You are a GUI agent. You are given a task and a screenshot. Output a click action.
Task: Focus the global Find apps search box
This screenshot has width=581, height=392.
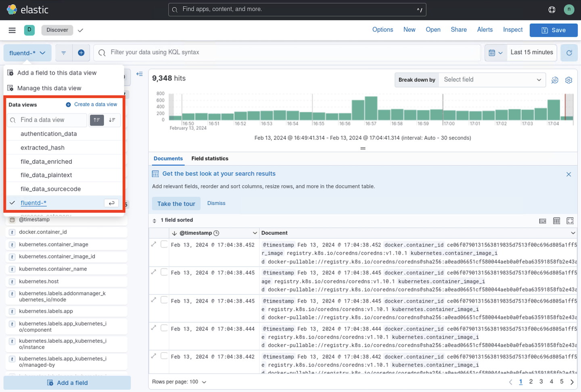point(297,10)
